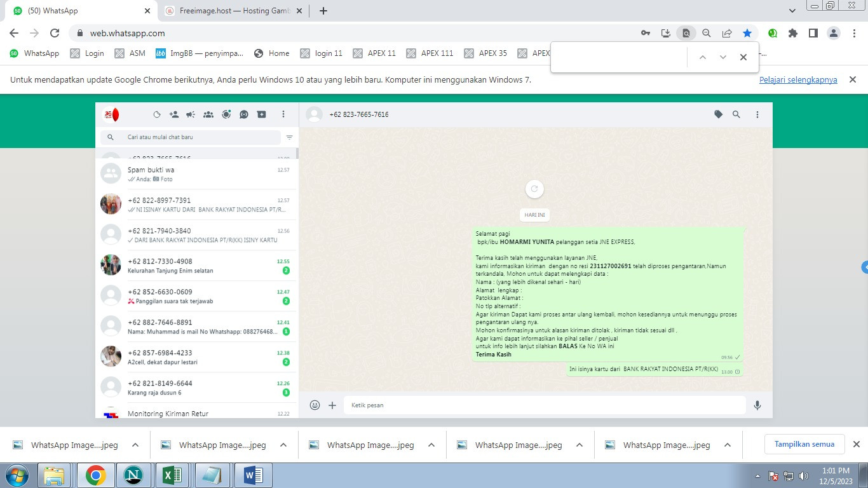Open the 'Spam bukti wa' chat
The height and width of the screenshot is (488, 868).
196,174
